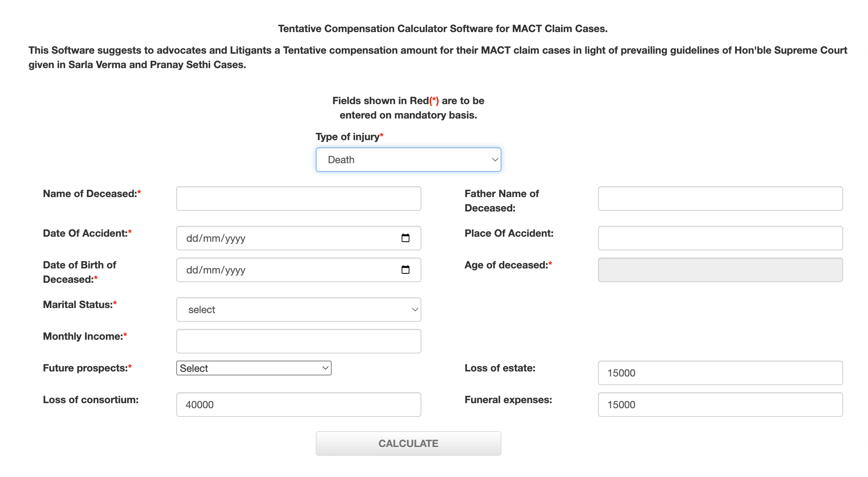Click the Future prospects label
Screen dimensions: 868x477
pos(85,368)
